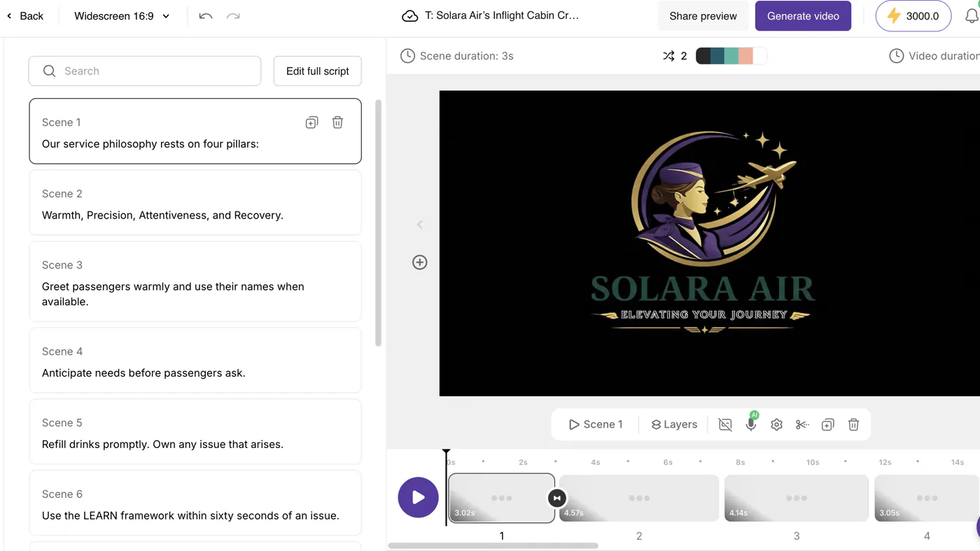
Task: Click the timeline horizontal scrollbar
Action: coord(493,545)
